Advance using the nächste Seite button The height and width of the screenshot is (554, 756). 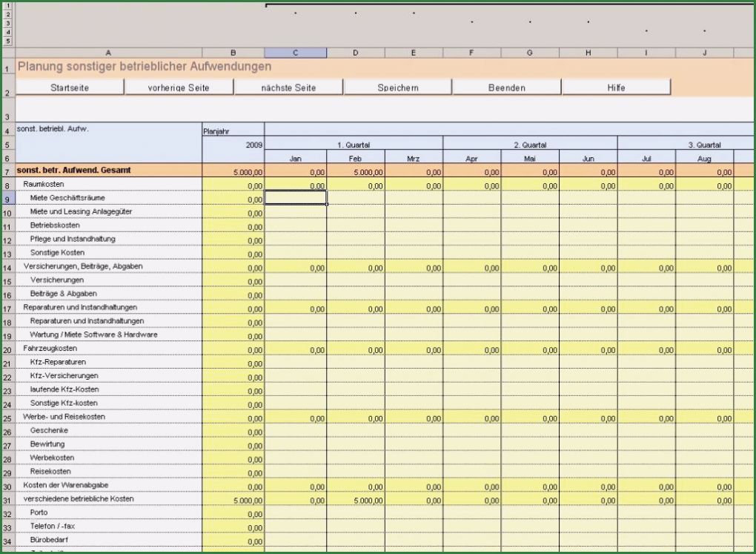tap(288, 87)
